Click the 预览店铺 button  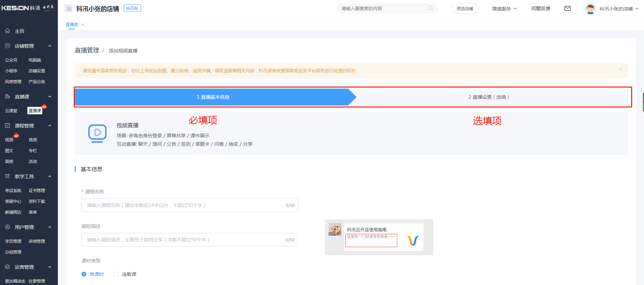[x=465, y=8]
